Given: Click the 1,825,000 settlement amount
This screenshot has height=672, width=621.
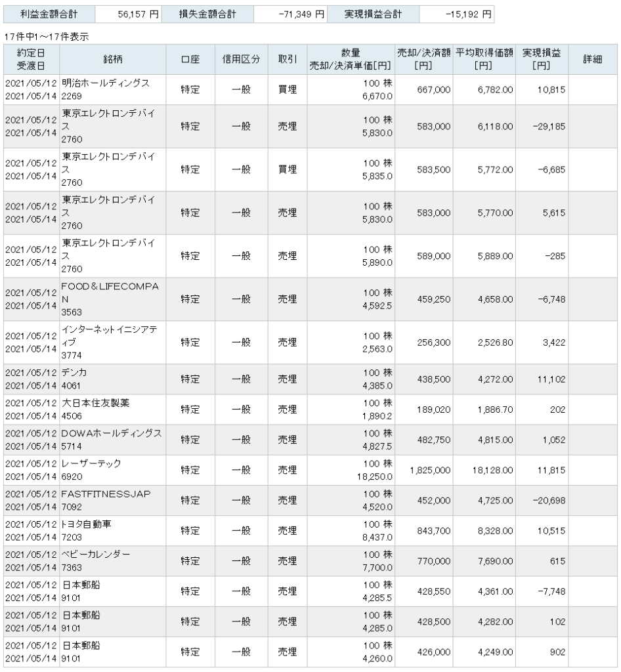Looking at the screenshot, I should 430,471.
